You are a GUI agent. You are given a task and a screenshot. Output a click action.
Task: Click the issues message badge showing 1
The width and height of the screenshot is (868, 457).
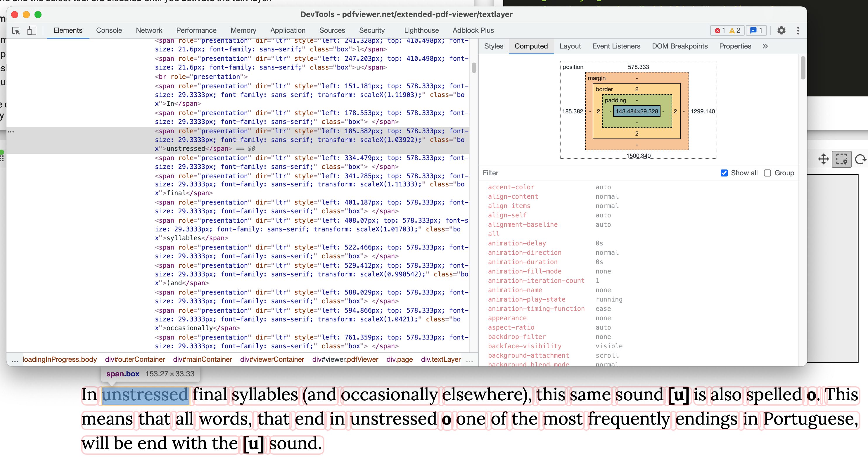point(756,31)
